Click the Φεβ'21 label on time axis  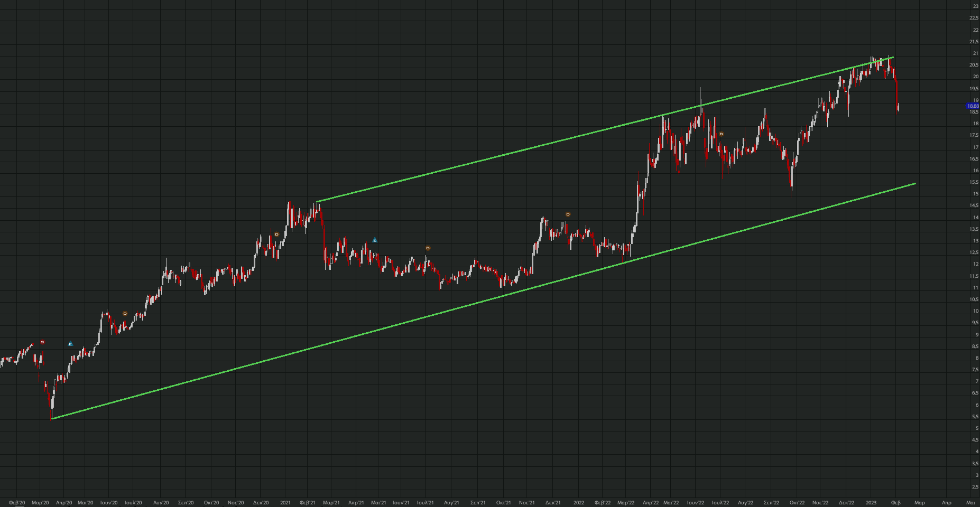(x=308, y=503)
